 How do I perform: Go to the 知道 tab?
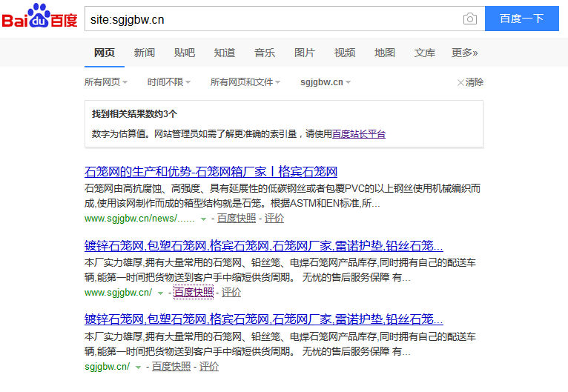point(225,53)
